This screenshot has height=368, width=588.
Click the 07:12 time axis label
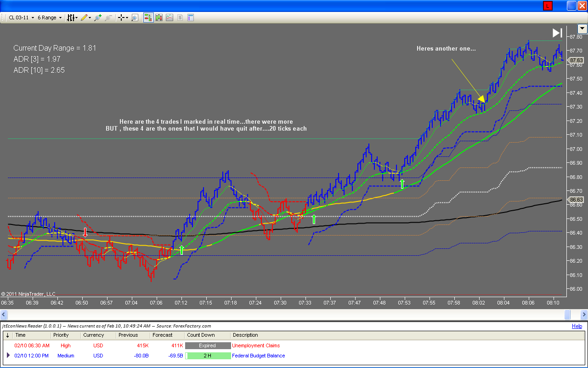[x=181, y=303]
